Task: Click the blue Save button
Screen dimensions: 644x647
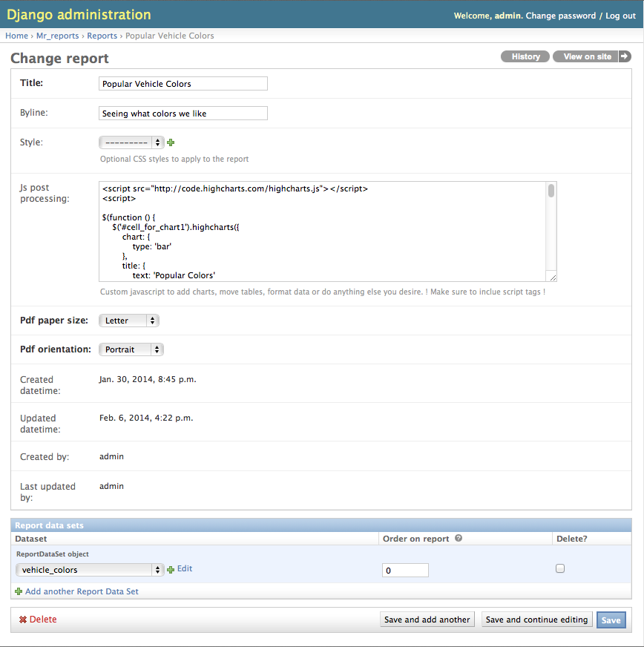Action: (611, 620)
